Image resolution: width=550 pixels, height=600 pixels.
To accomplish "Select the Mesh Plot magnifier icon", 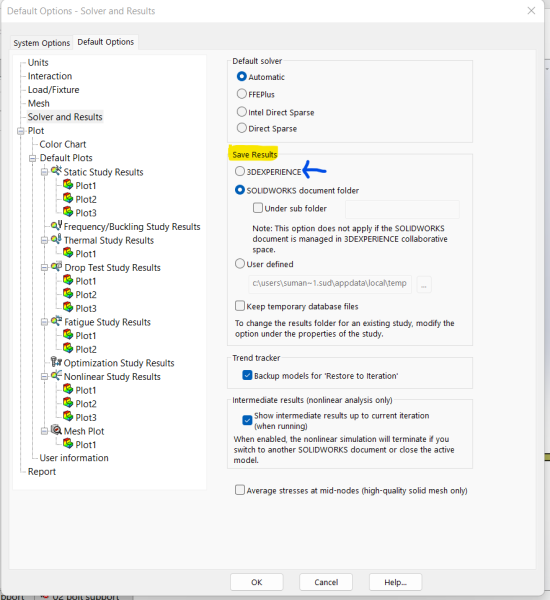I will [56, 430].
